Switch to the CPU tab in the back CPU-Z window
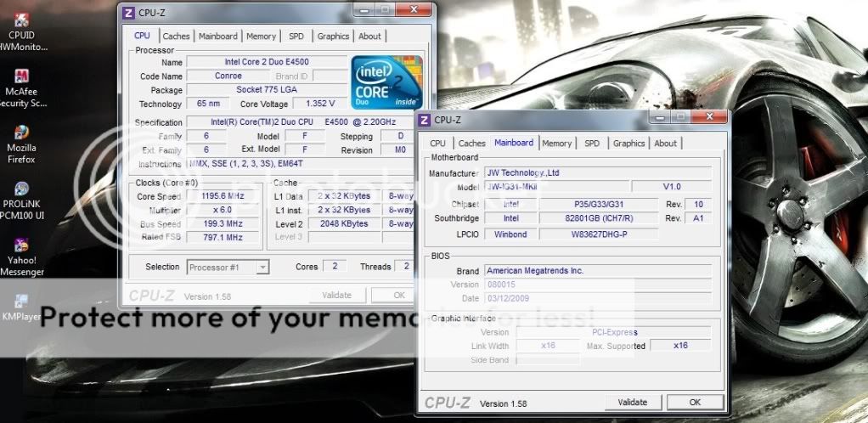This screenshot has width=868, height=423. (143, 36)
